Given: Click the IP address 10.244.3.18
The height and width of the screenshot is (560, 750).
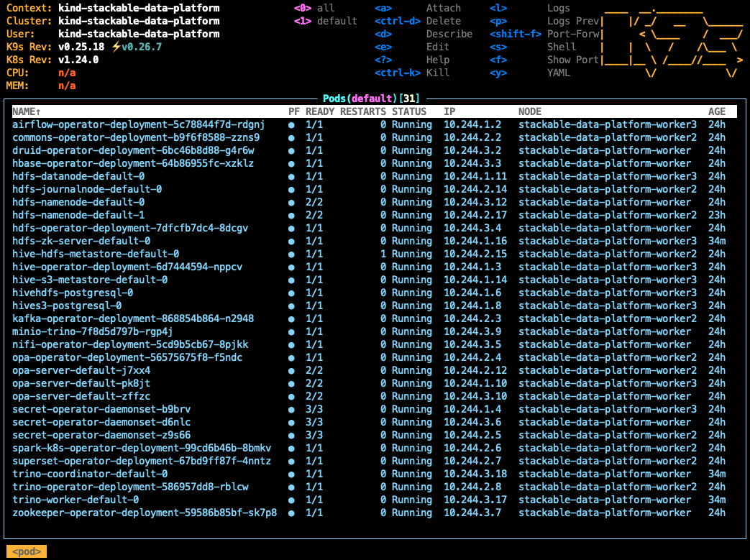Looking at the screenshot, I should (475, 474).
